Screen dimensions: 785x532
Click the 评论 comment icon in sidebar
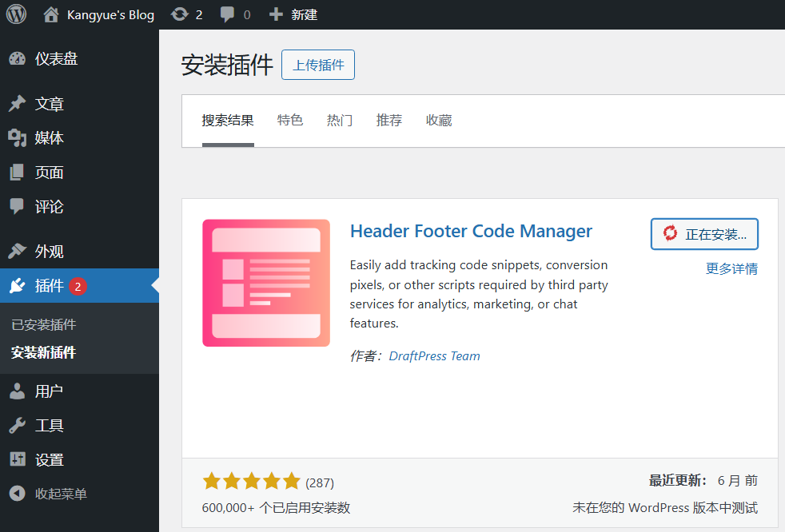pos(17,206)
